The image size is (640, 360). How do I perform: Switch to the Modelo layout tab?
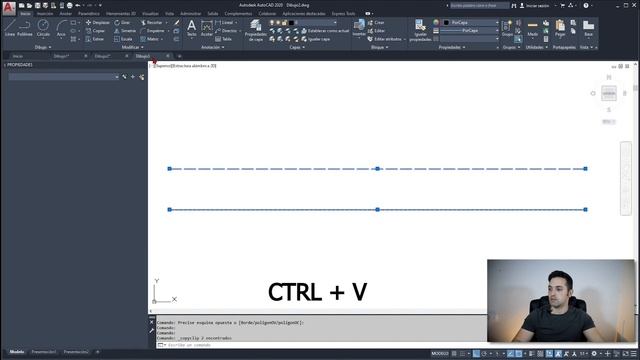17,352
